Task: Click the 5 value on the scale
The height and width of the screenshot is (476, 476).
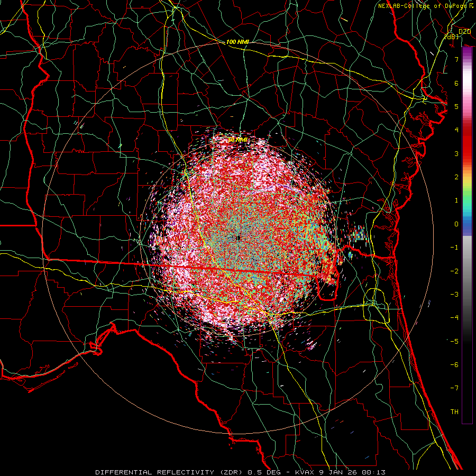Action: click(456, 106)
